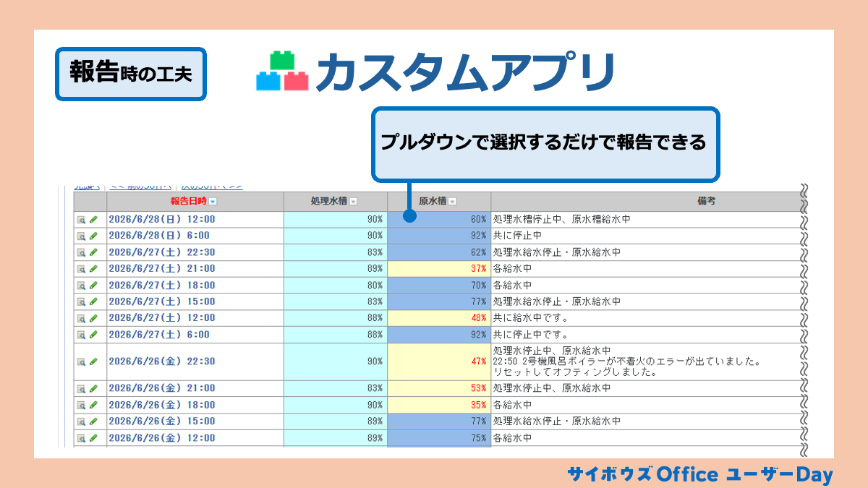The image size is (868, 488).
Task: Edit pencil icon for 2026/6/26(金) 22:30 row
Action: click(93, 361)
